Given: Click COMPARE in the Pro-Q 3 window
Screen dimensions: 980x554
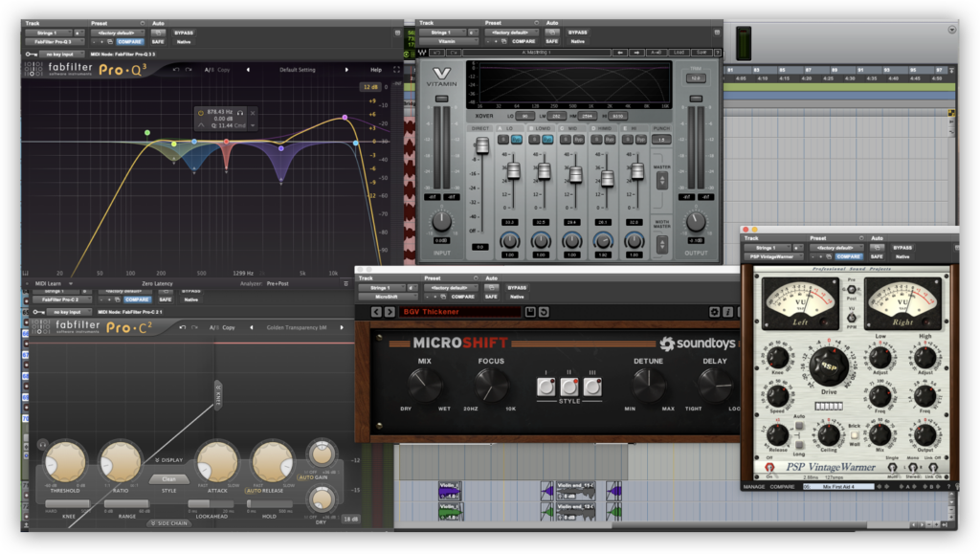Looking at the screenshot, I should 129,42.
